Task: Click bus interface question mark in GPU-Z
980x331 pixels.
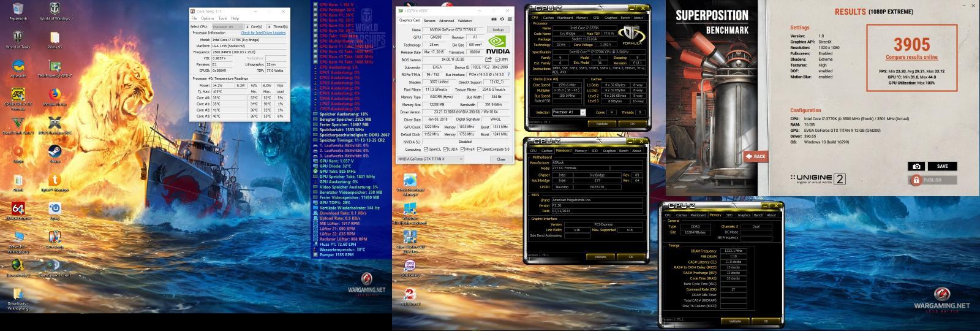Action: 508,74
